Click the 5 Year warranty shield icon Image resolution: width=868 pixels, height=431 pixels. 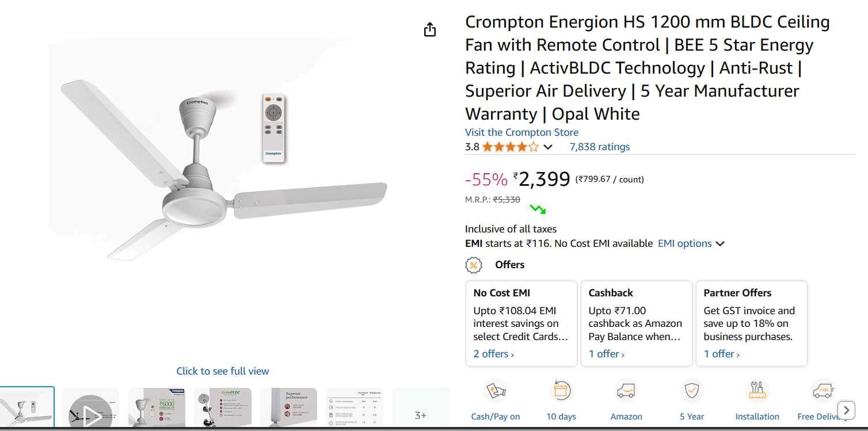(x=691, y=392)
